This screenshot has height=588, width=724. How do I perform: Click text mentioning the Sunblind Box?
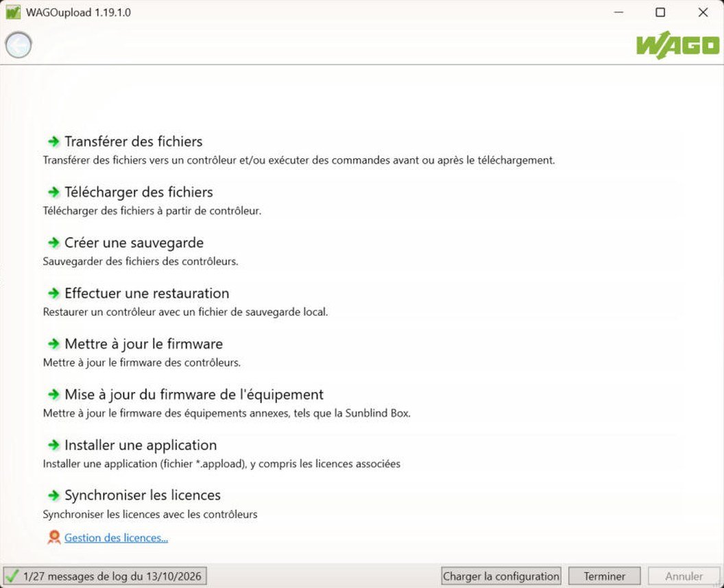point(227,413)
